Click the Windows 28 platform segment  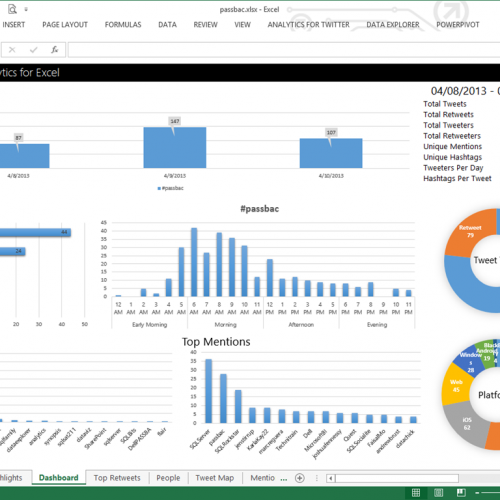click(469, 363)
